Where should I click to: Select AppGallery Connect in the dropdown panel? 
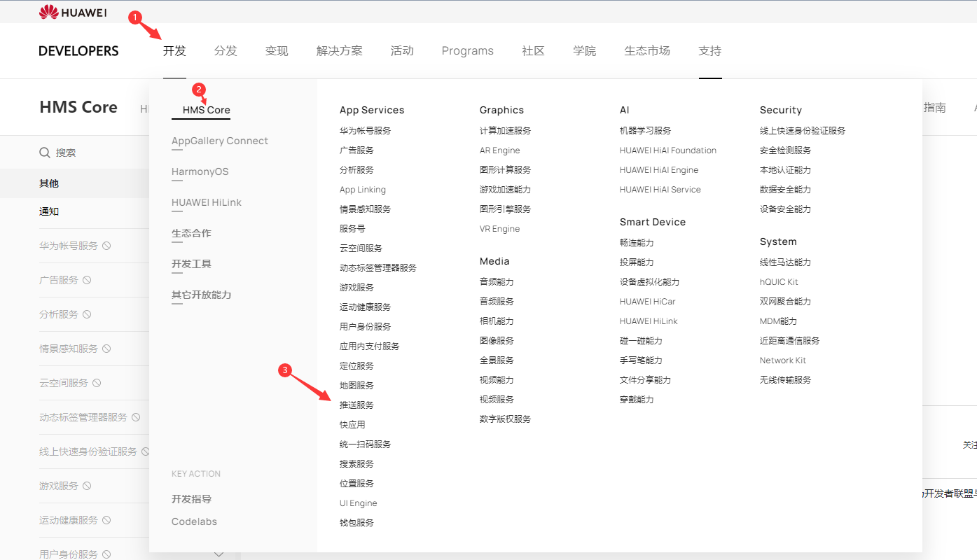220,141
